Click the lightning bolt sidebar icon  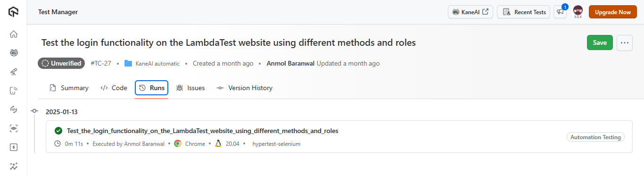pyautogui.click(x=14, y=147)
